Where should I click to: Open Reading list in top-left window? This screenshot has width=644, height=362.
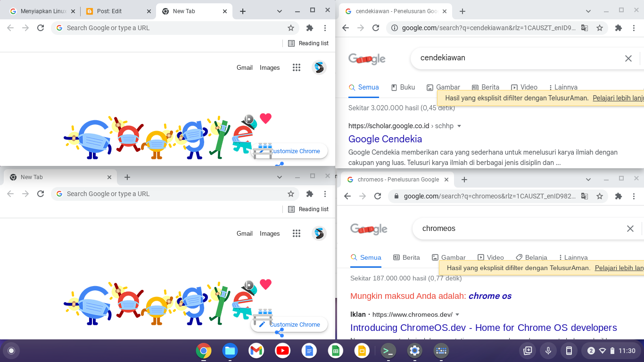[x=308, y=43]
